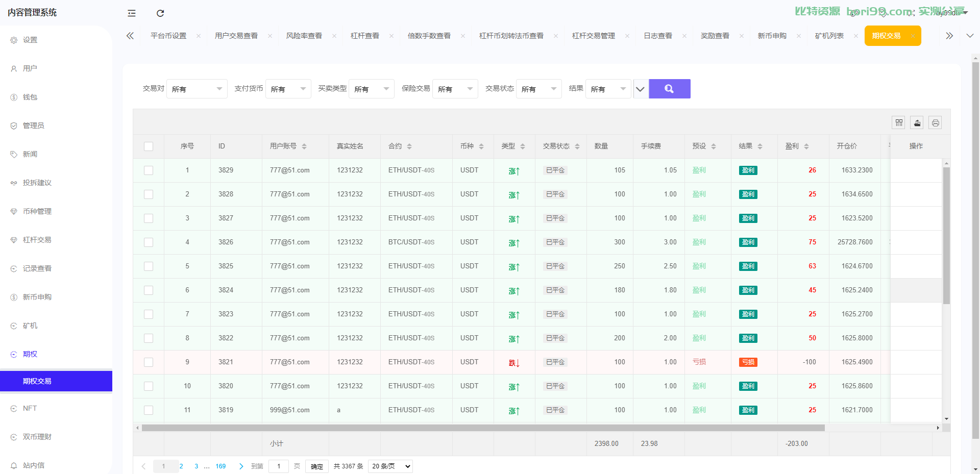
Task: Check the row with ID 3824
Action: click(149, 290)
